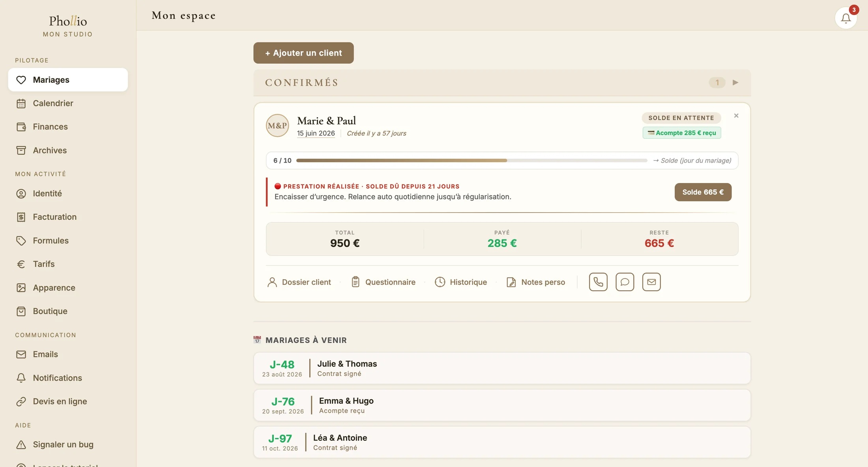The width and height of the screenshot is (868, 467).
Task: Click the Ajouter un client button
Action: [x=303, y=53]
